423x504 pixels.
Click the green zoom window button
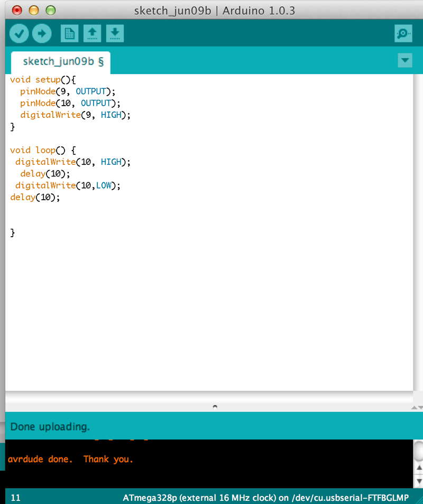(51, 10)
